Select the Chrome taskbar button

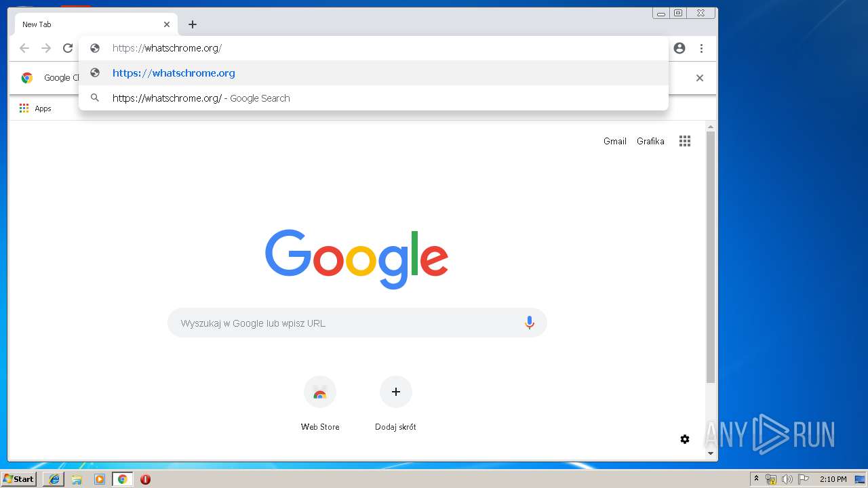pos(123,479)
